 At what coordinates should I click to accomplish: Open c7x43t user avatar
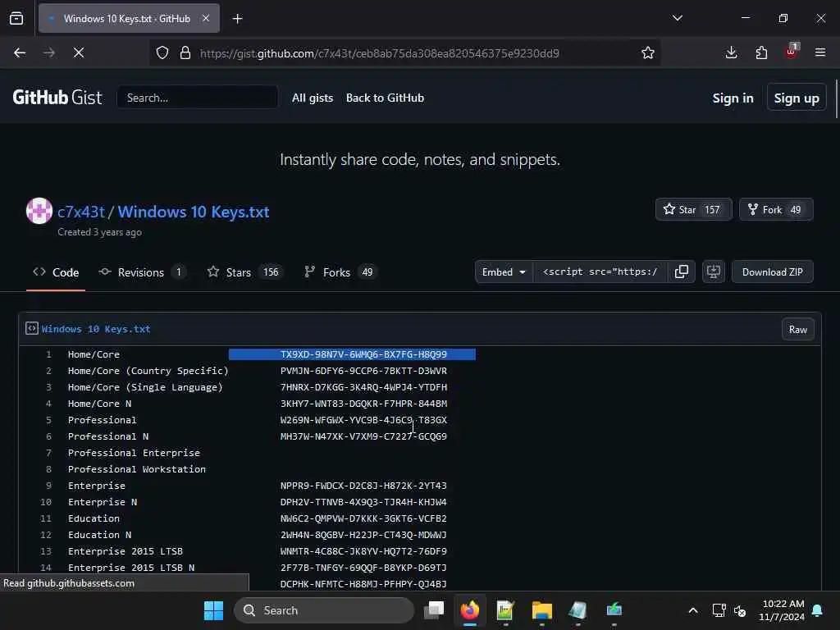coord(39,211)
